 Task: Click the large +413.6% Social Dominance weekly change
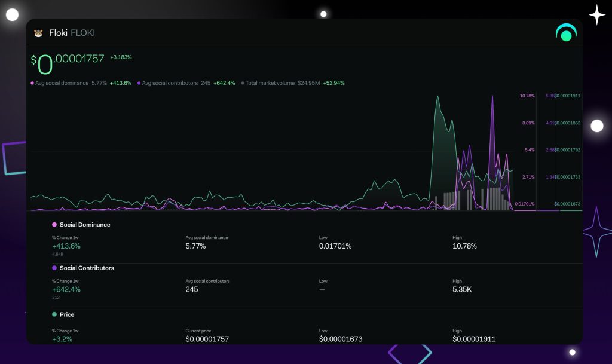point(66,246)
